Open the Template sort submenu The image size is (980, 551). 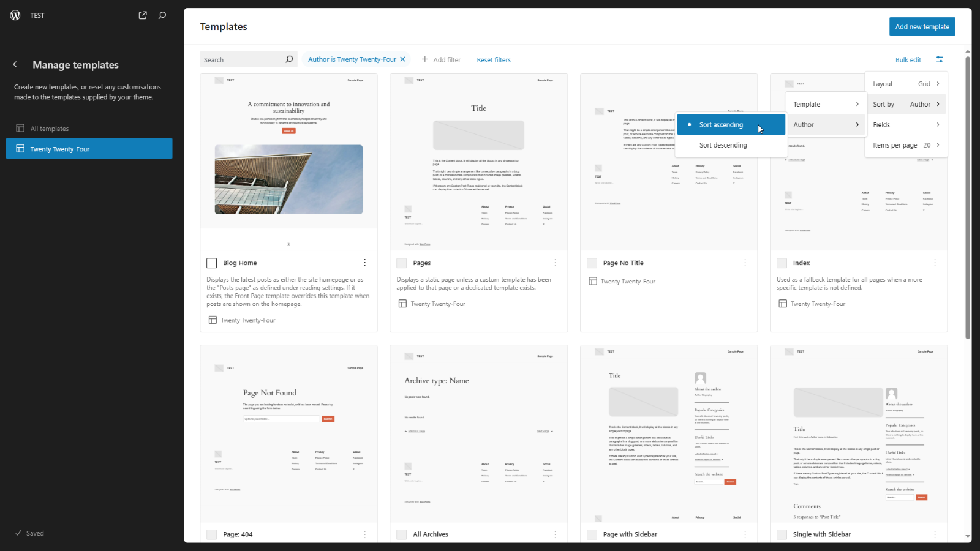825,104
